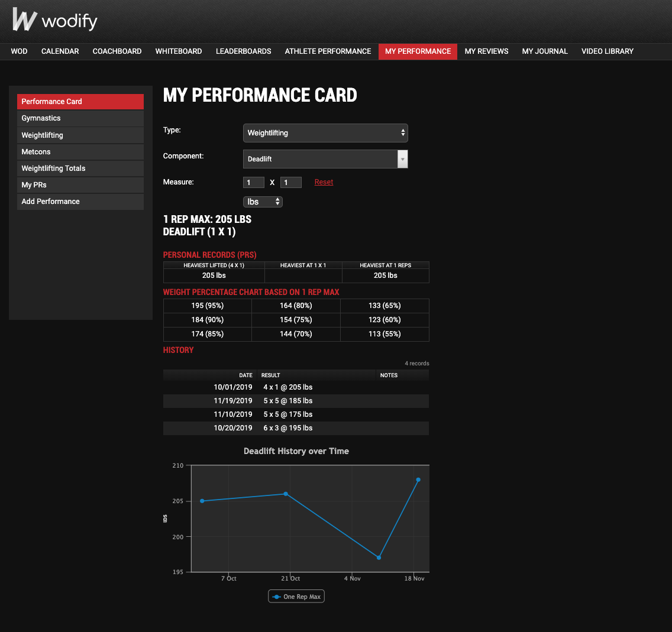Open the Video Library tab

click(x=608, y=51)
